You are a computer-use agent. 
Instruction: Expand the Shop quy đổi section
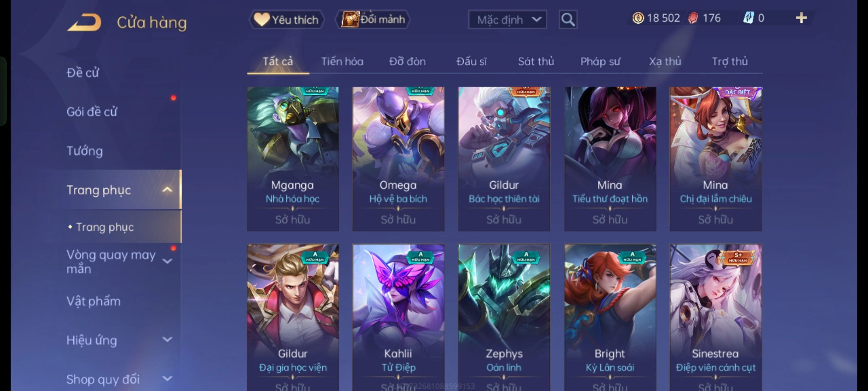click(x=167, y=379)
